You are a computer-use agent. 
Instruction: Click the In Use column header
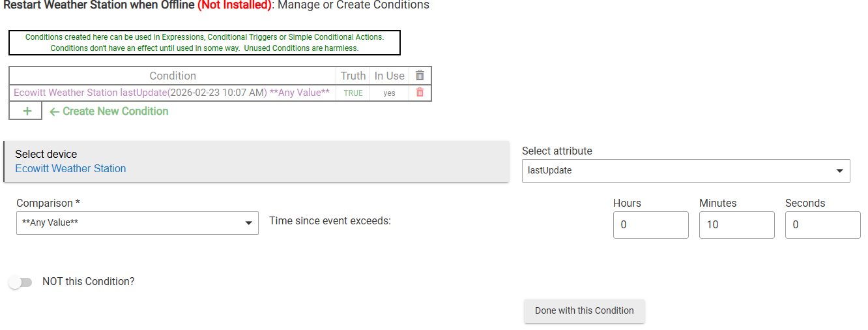pyautogui.click(x=389, y=76)
